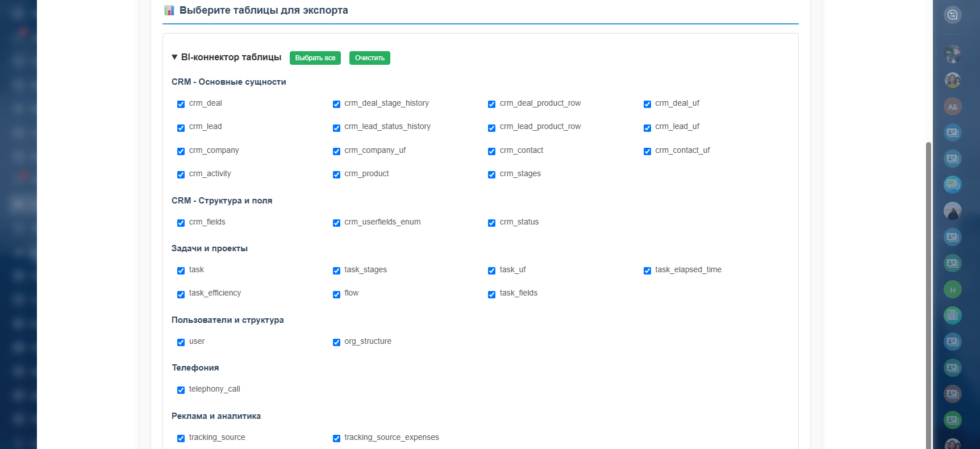Open the chat history icon in the right sidebar
The width and height of the screenshot is (980, 449).
953,15
